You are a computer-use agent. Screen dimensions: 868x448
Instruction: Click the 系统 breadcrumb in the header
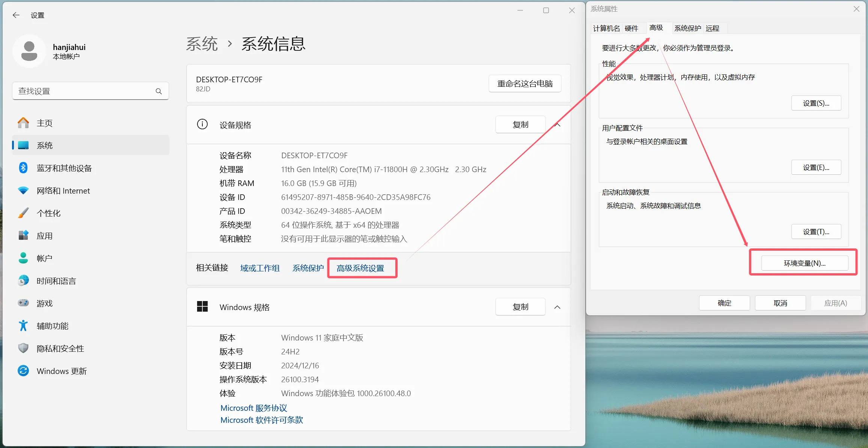pyautogui.click(x=202, y=44)
